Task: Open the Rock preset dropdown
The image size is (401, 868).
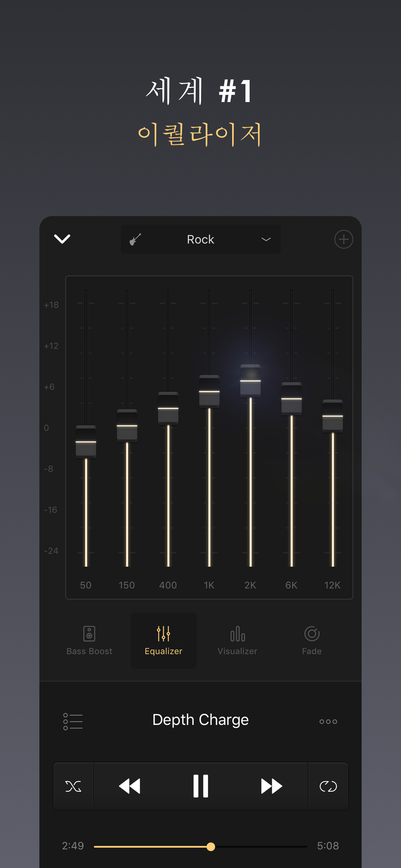Action: (x=200, y=239)
